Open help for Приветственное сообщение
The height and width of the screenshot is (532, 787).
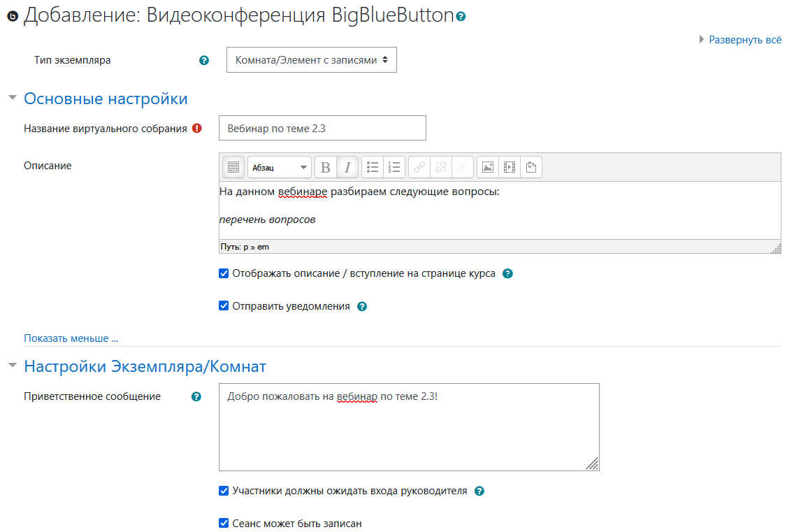pos(196,397)
